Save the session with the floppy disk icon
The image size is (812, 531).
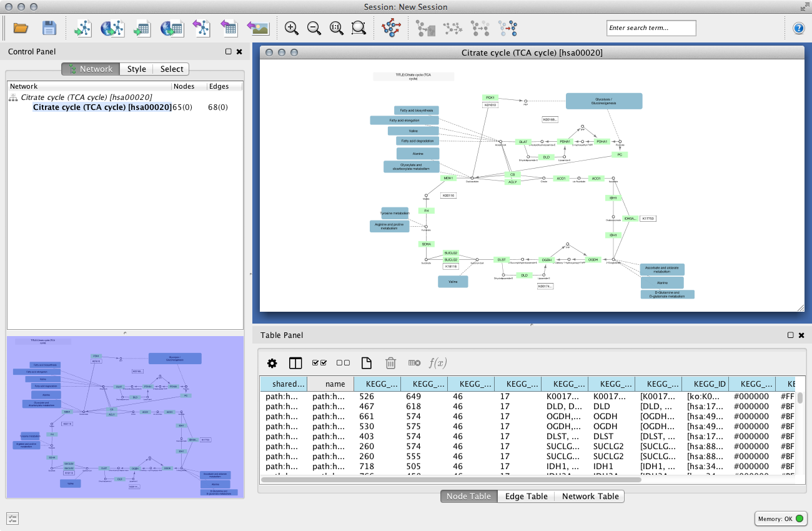click(49, 28)
